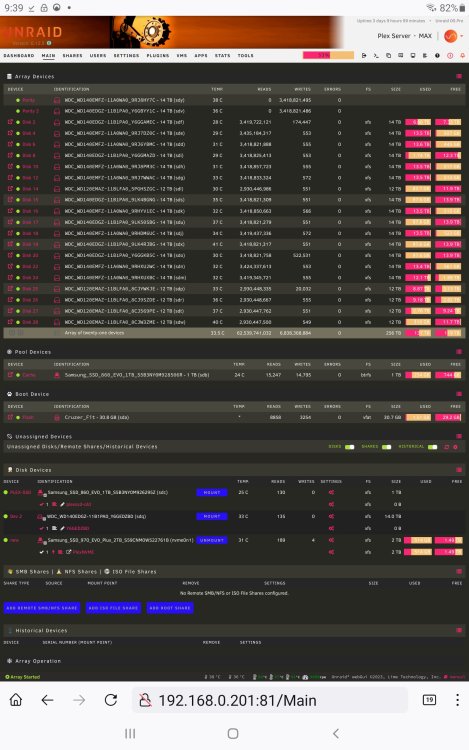This screenshot has width=469, height=750.
Task: Mount the WDC_WD140EDGZ (sdq) disk
Action: tap(212, 516)
